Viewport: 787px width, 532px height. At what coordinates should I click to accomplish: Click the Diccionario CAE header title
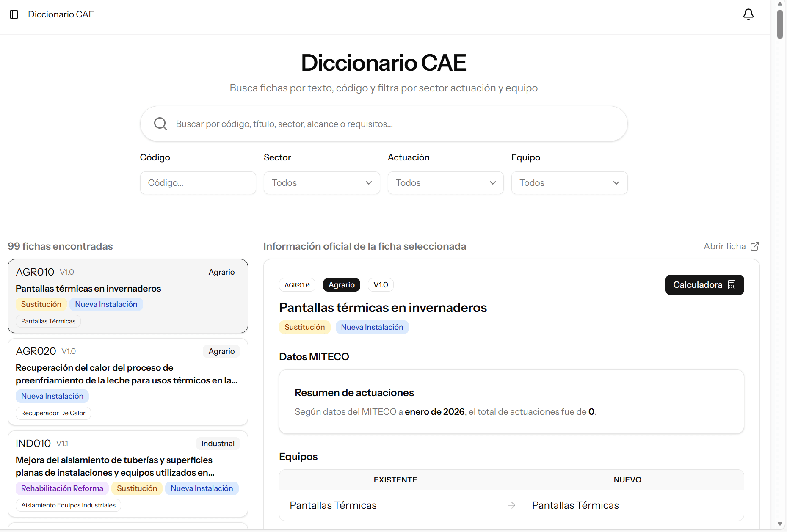[61, 14]
